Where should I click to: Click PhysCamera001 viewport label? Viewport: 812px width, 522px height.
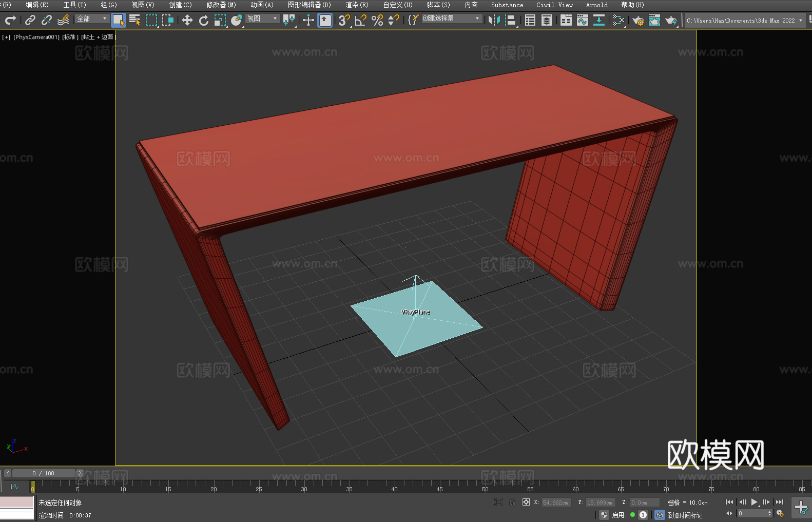[x=36, y=37]
